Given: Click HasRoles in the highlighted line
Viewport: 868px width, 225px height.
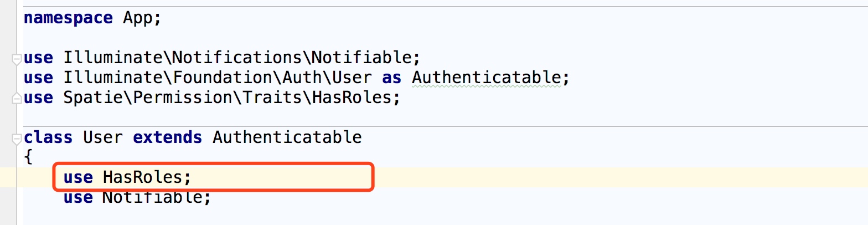Looking at the screenshot, I should pyautogui.click(x=142, y=177).
